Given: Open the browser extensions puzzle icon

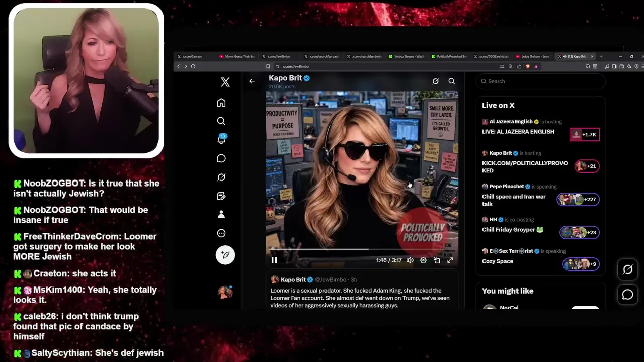Looking at the screenshot, I should pos(588,66).
